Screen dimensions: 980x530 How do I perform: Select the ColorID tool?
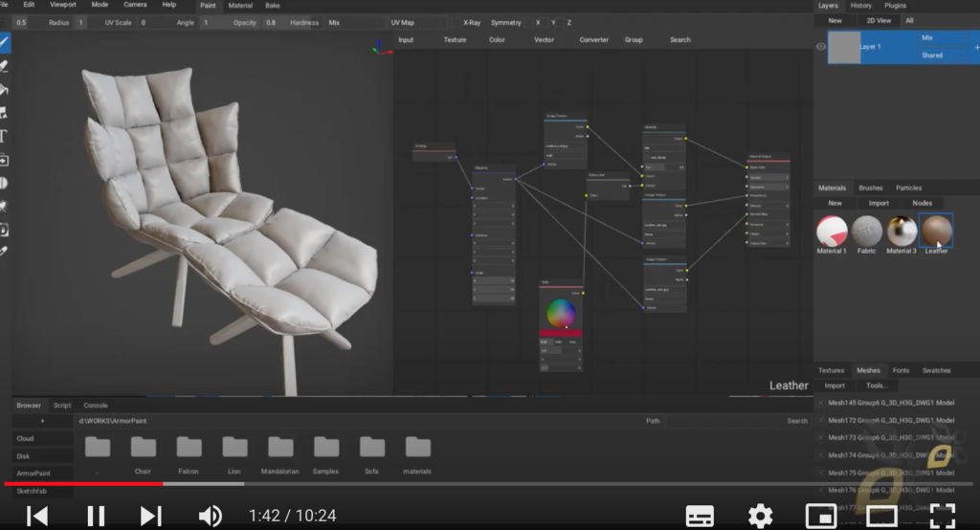pos(5,230)
